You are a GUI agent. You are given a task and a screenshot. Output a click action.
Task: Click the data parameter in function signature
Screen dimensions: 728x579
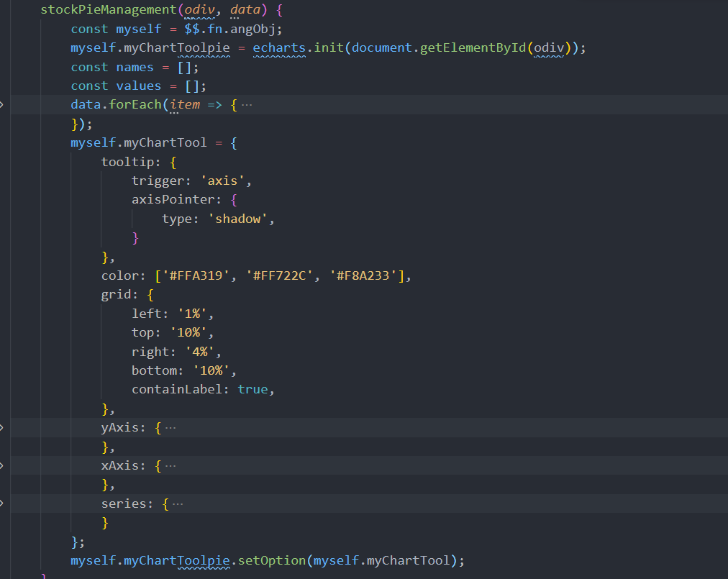click(245, 10)
